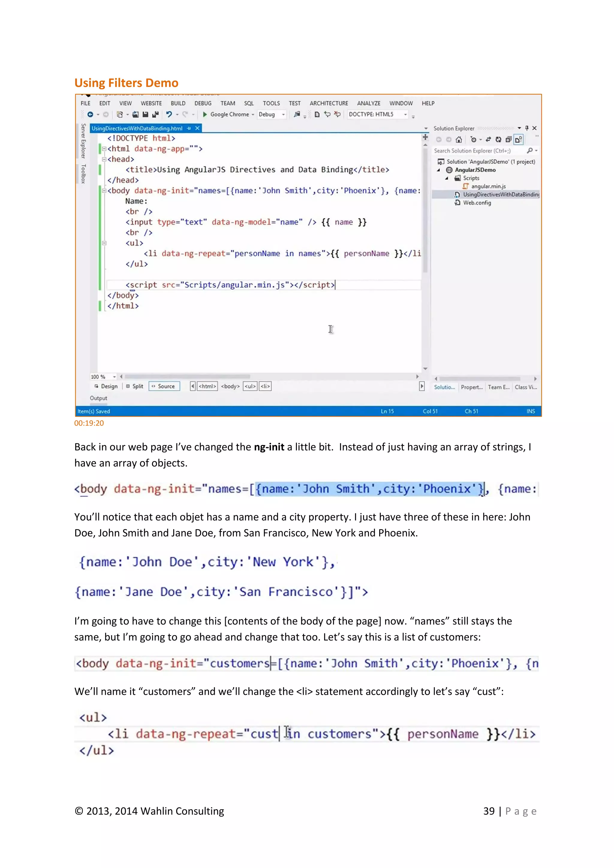Select Web.config in Solution Explorer

tap(473, 203)
